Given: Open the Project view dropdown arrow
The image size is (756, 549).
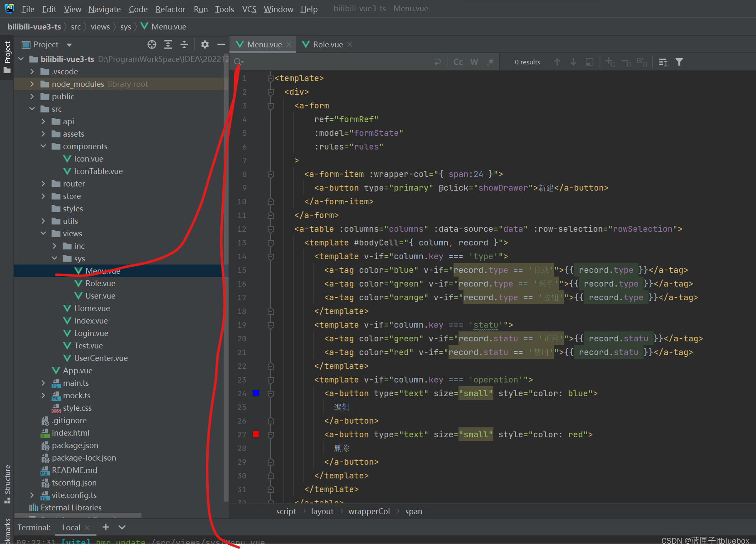Looking at the screenshot, I should [x=69, y=45].
